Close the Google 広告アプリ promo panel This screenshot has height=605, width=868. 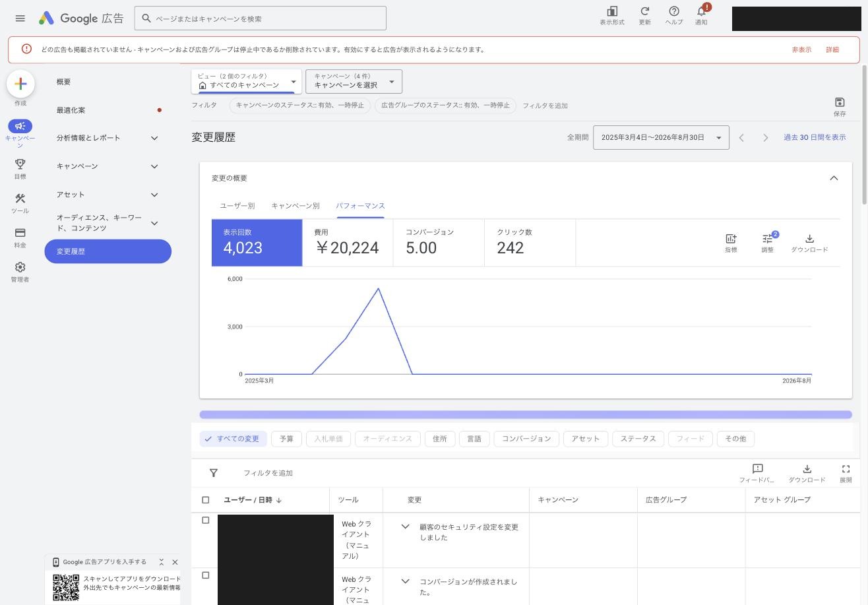pos(175,562)
